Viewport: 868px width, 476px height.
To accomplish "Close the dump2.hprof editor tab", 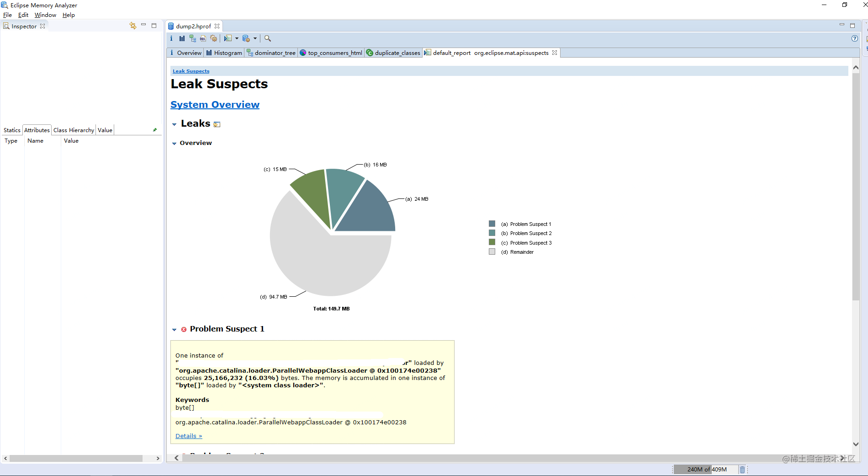I will pos(217,26).
